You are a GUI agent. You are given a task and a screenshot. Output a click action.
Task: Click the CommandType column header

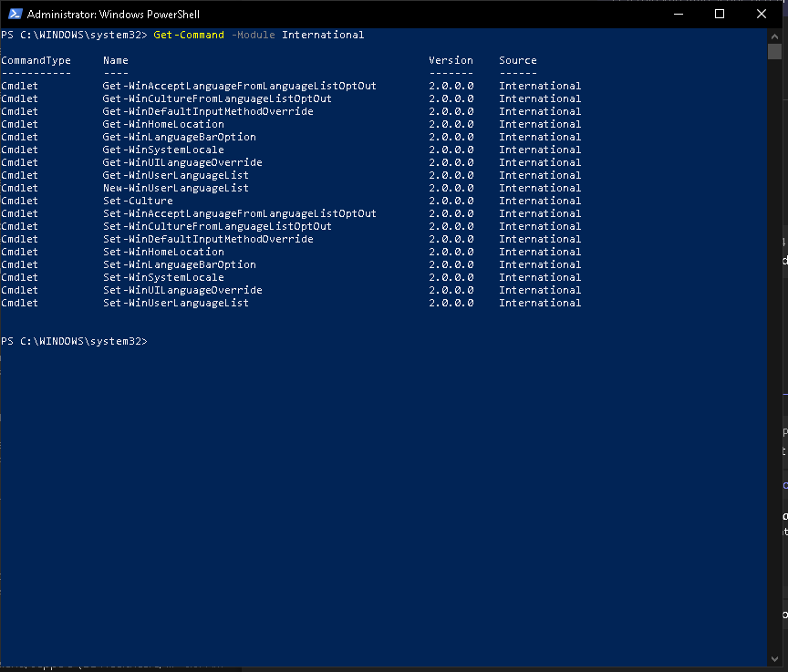tap(36, 60)
